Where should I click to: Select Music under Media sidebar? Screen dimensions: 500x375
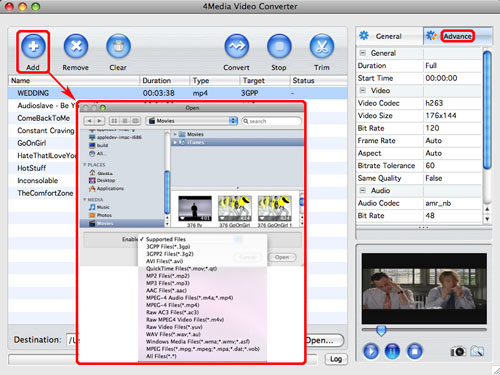tap(99, 207)
